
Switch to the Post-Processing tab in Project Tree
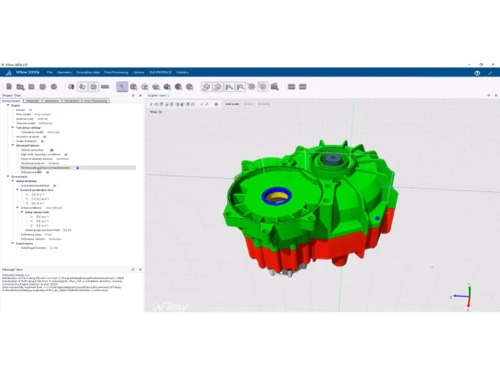(x=96, y=101)
